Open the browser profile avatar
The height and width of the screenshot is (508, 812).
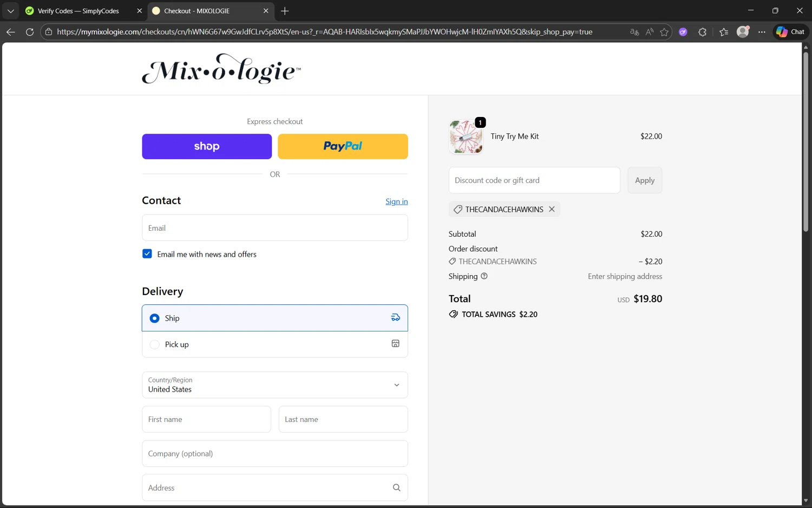click(743, 32)
